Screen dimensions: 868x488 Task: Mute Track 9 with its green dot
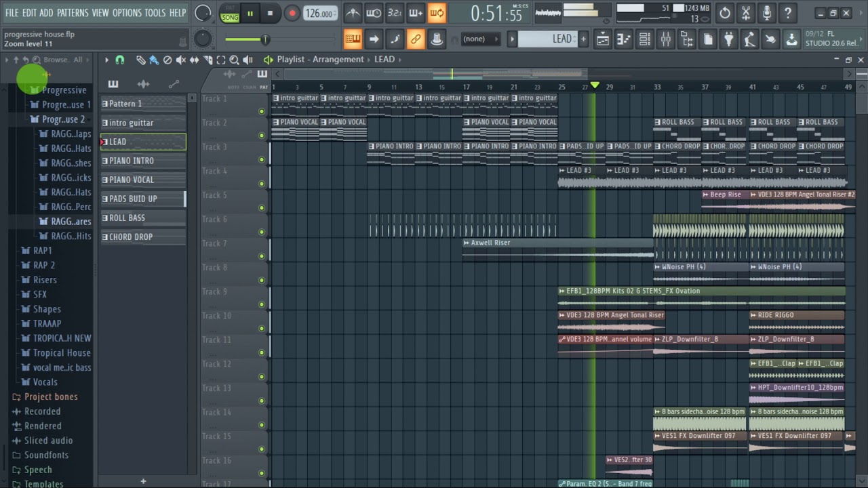click(262, 304)
